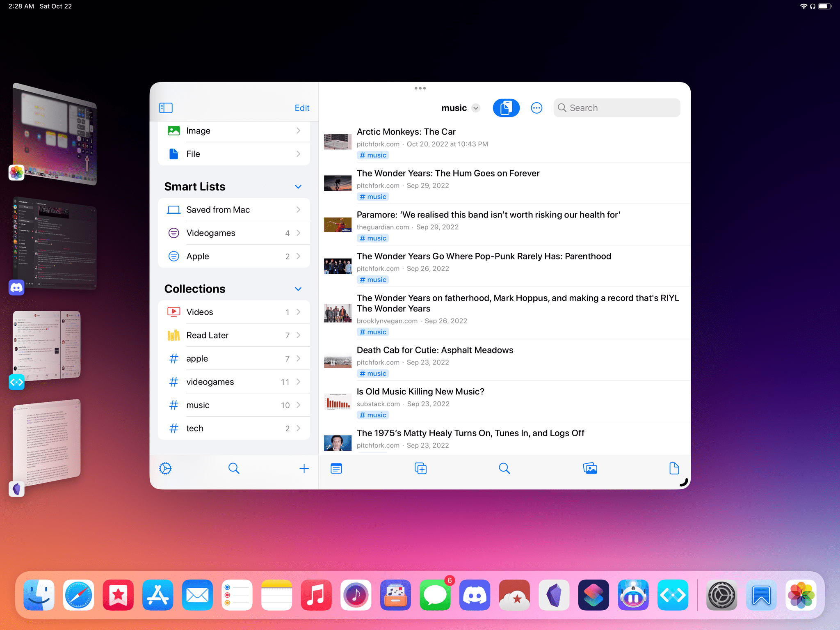
Task: Select the image gallery icon in toolbar
Action: click(x=590, y=469)
